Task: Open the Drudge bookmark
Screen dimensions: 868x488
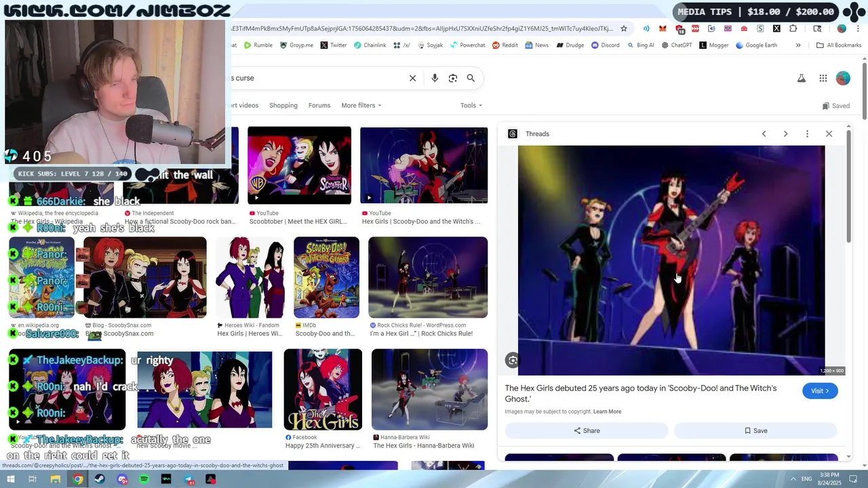Action: 570,45
